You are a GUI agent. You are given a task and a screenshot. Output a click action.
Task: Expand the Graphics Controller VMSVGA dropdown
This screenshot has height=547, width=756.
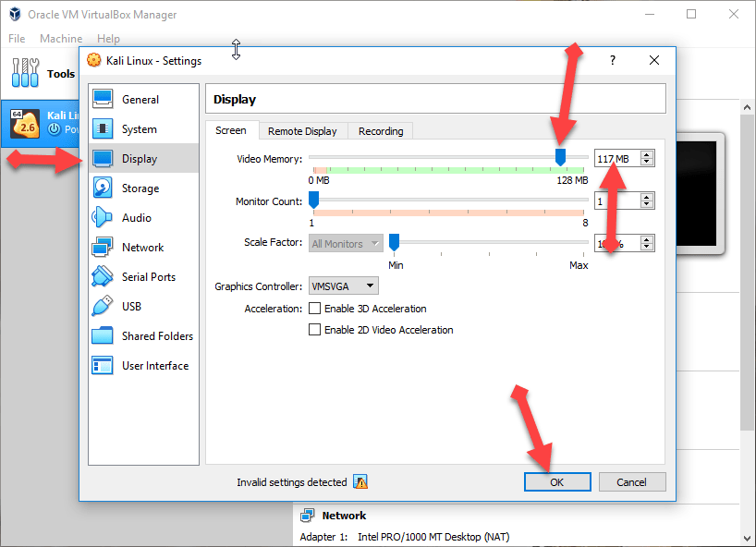point(344,286)
